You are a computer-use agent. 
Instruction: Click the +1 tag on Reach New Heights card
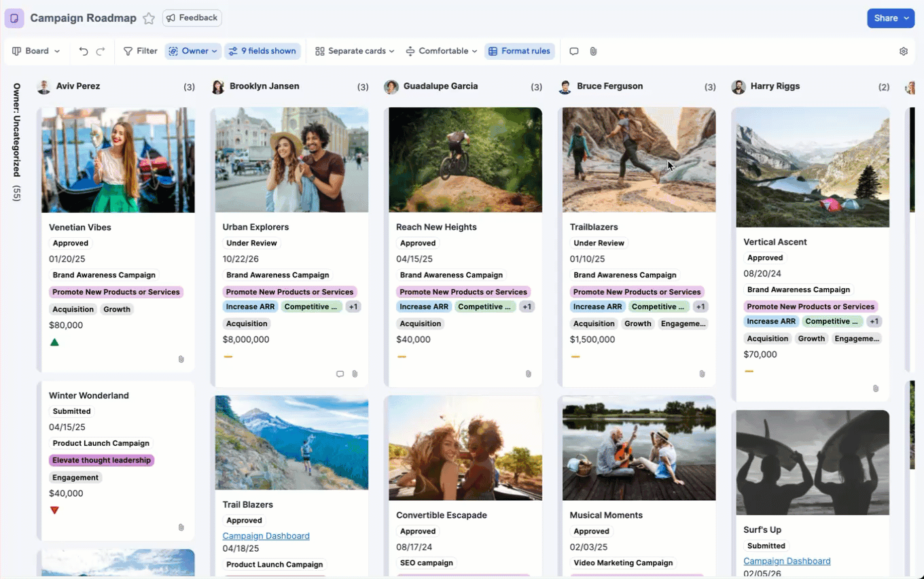(x=527, y=306)
